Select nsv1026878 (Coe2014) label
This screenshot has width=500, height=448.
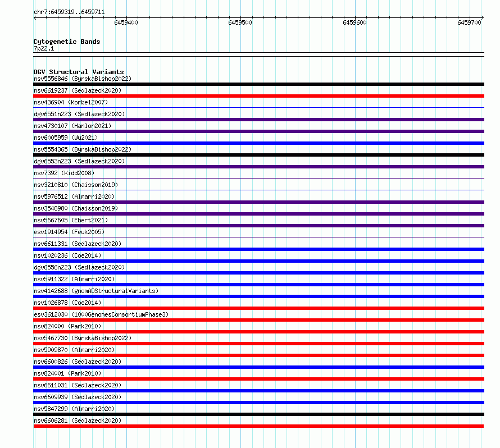67,303
